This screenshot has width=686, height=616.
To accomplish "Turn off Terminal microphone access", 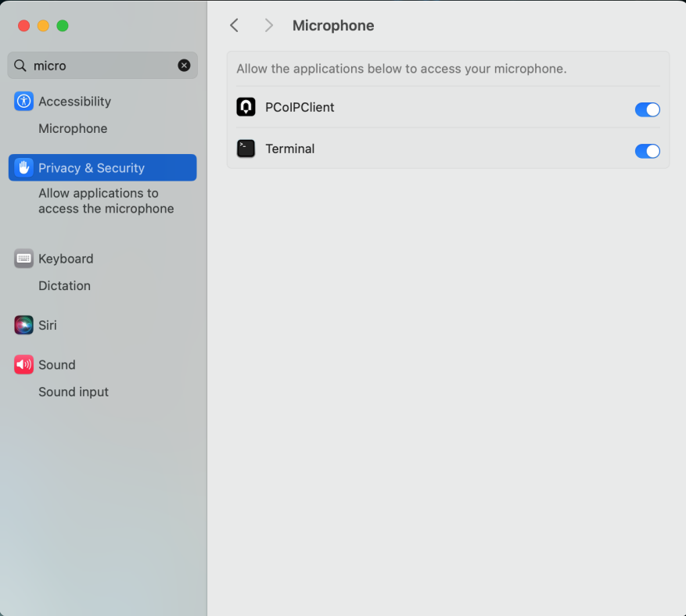I will (648, 151).
